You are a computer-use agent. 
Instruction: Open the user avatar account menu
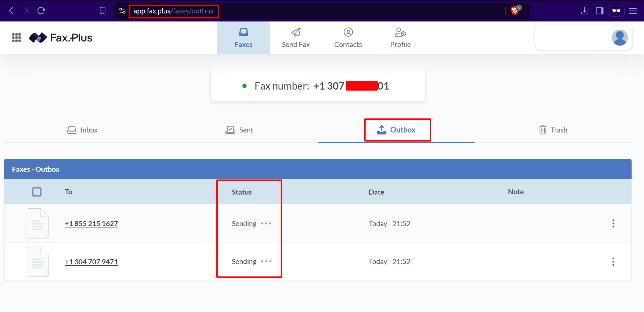[619, 38]
